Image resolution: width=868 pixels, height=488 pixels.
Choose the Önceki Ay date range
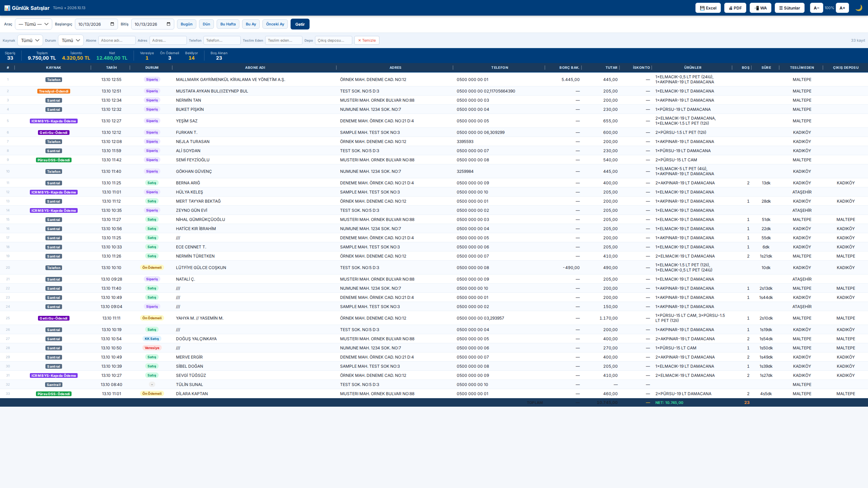[x=275, y=24]
